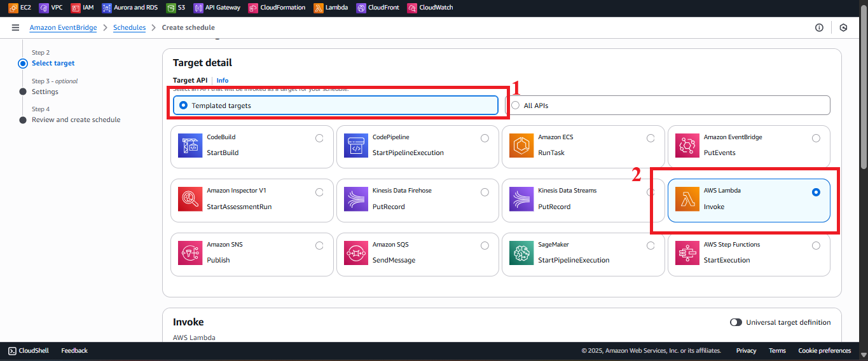
Task: Open the IAM service shortcut icon
Action: (x=75, y=8)
